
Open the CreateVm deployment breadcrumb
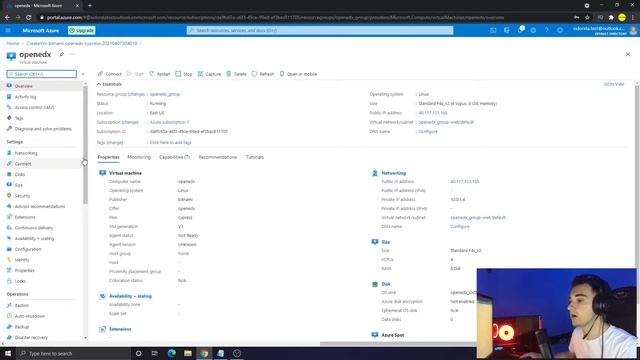[82, 43]
